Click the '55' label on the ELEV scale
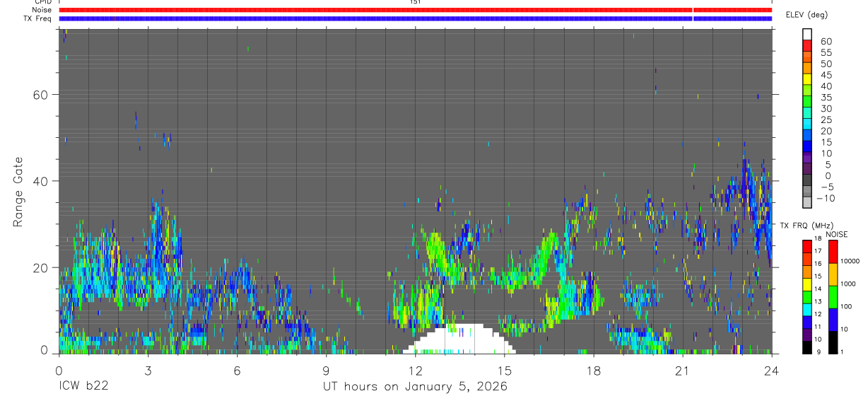The image size is (868, 401). click(x=825, y=52)
